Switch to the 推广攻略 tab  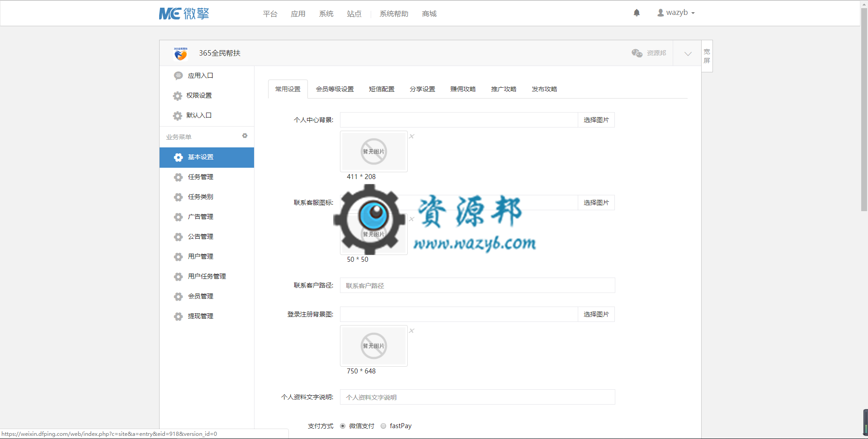[504, 89]
